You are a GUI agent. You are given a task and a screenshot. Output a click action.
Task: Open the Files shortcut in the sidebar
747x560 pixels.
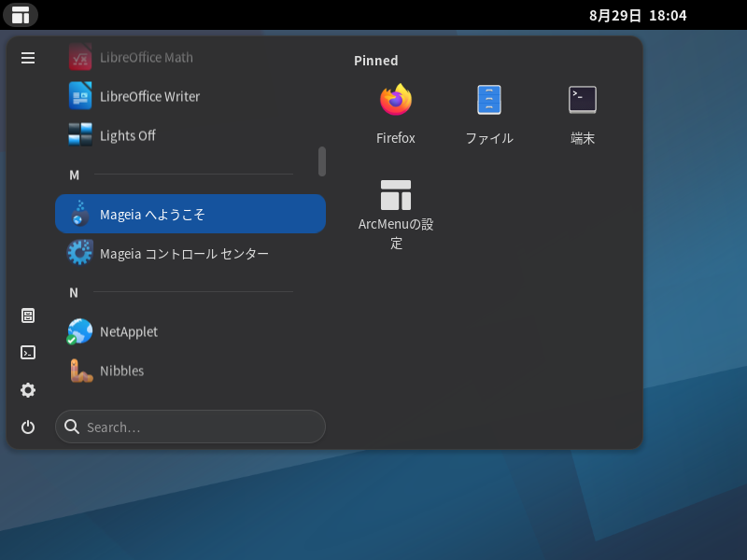[x=28, y=315]
